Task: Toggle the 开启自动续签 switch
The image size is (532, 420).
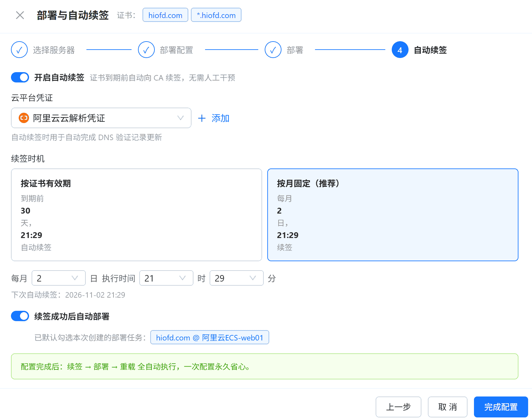Action: (20, 77)
